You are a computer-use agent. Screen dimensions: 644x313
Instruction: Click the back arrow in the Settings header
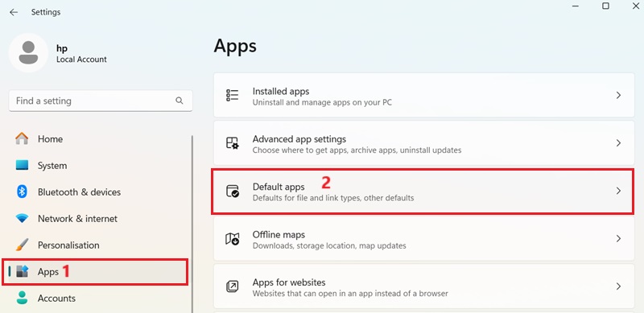point(14,12)
